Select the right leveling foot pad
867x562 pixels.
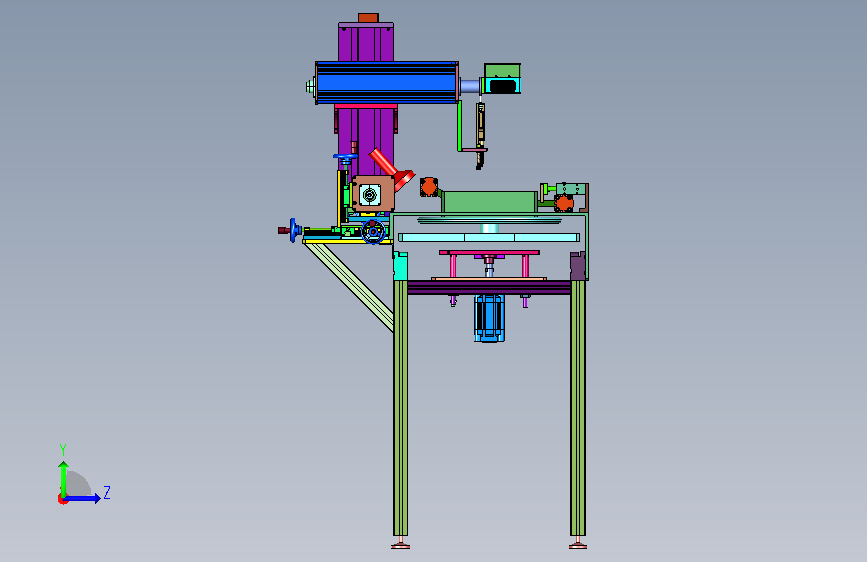click(x=578, y=546)
